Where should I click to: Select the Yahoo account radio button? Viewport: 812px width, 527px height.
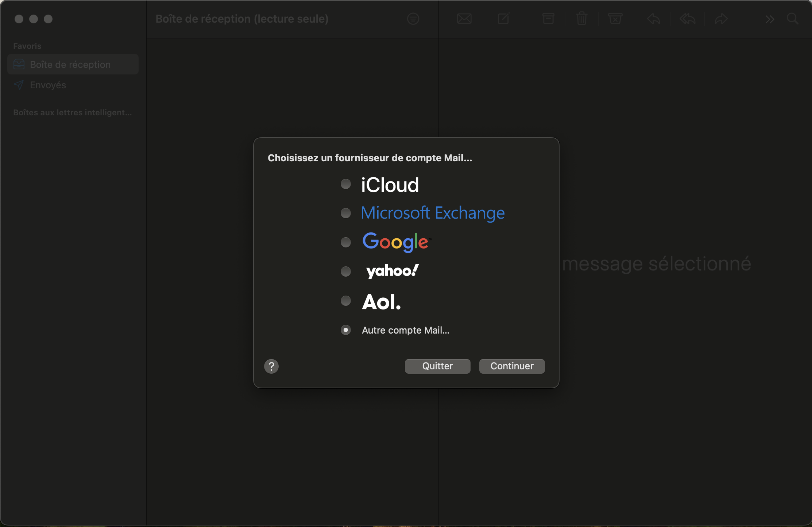coord(345,272)
